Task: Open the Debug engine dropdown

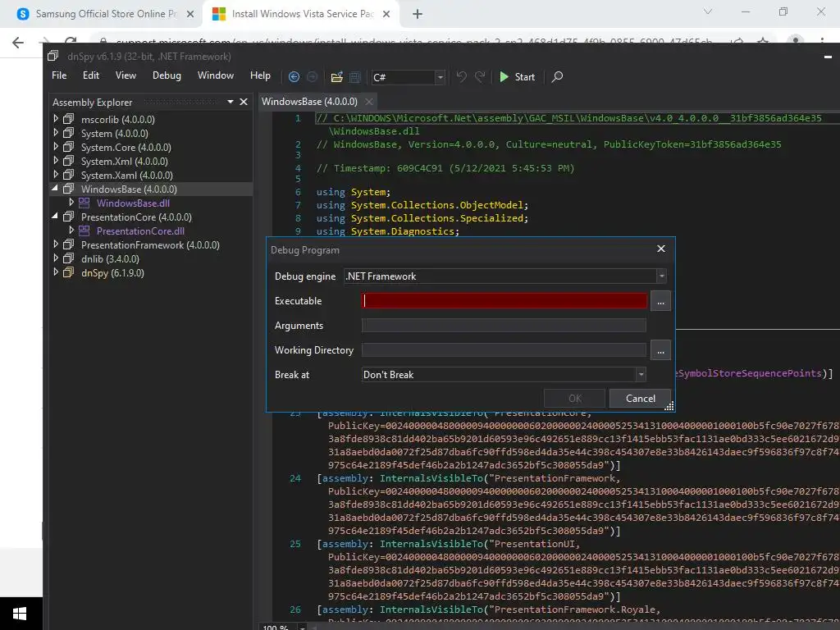Action: 505,276
